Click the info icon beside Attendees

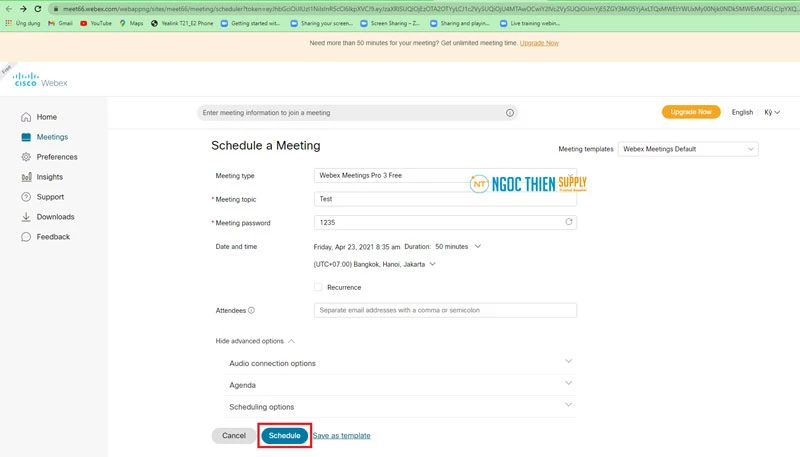(251, 310)
